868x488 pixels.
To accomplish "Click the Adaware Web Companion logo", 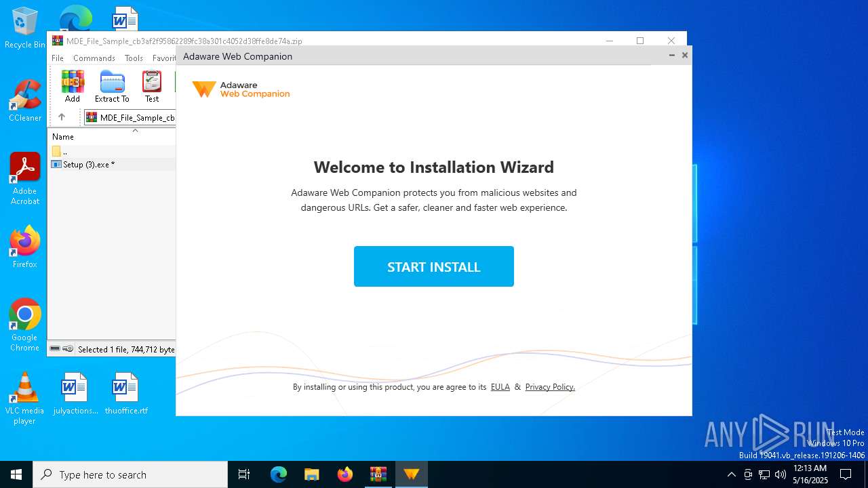I will 241,89.
